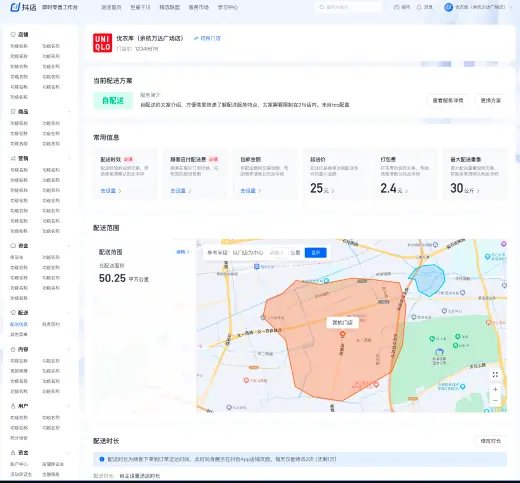This screenshot has height=483, width=520.
Task: Click the 更换方案 button
Action: tap(491, 100)
